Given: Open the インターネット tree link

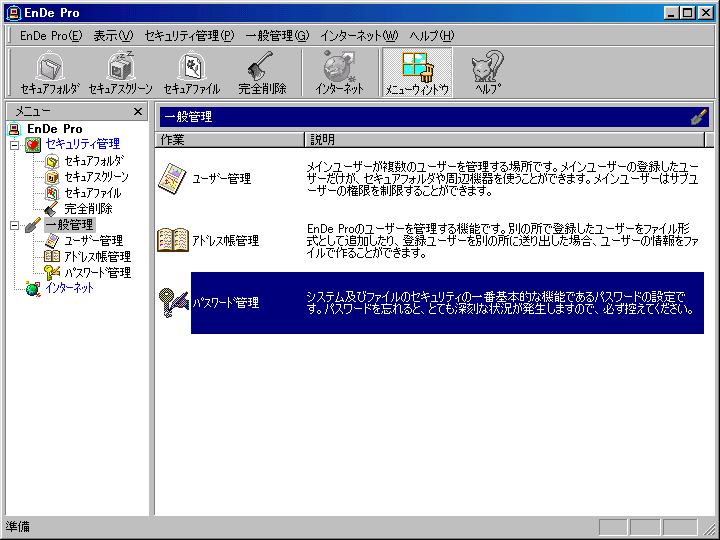Looking at the screenshot, I should tap(69, 288).
